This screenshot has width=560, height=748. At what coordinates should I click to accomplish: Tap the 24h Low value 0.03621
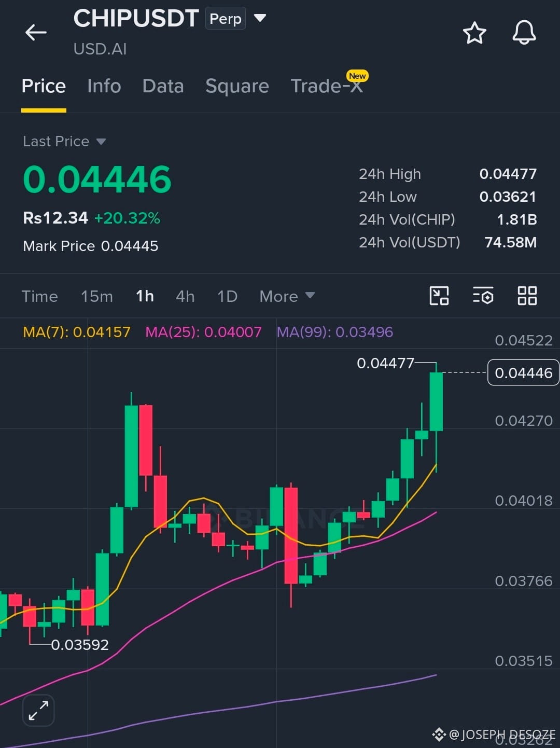(508, 197)
